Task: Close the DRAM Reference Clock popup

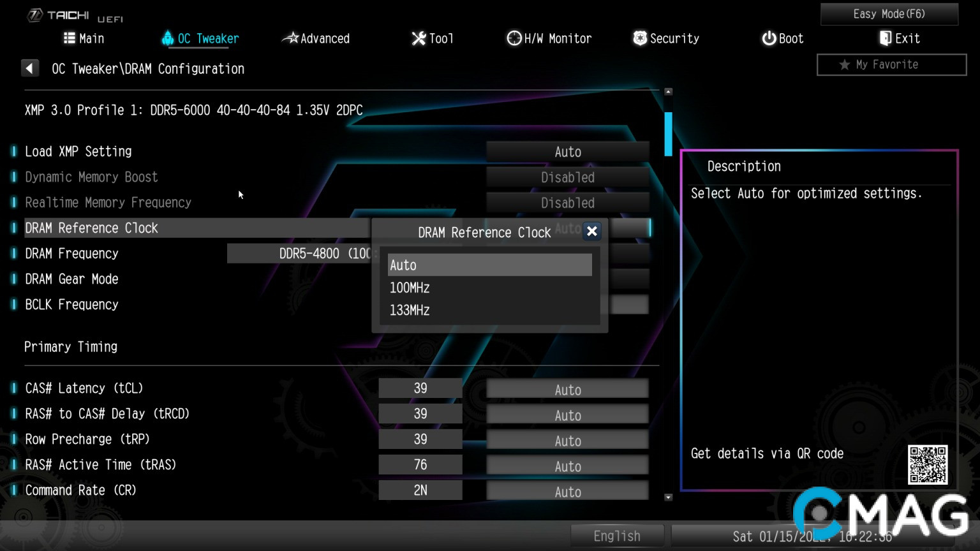Action: point(592,231)
